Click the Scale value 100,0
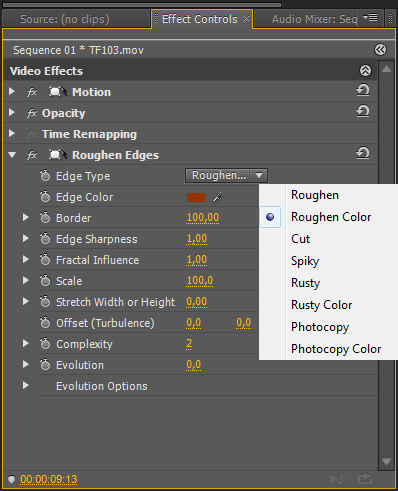The height and width of the screenshot is (491, 398). coord(200,281)
